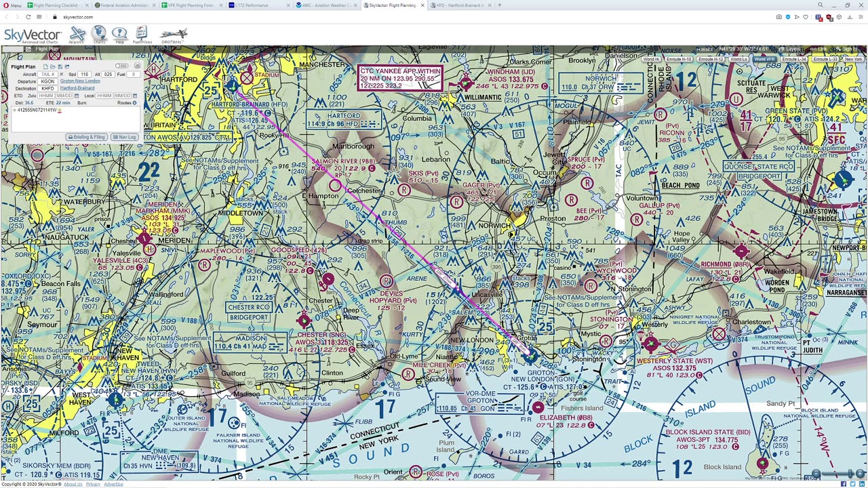The width and height of the screenshot is (868, 488).
Task: Click the Local HHMM time field
Action: tap(104, 96)
